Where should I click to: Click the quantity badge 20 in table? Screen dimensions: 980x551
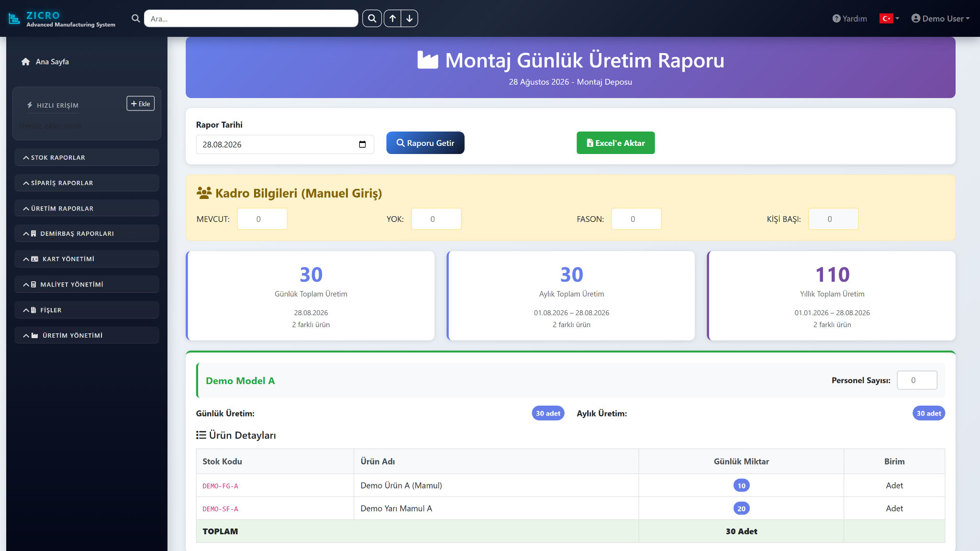(741, 508)
